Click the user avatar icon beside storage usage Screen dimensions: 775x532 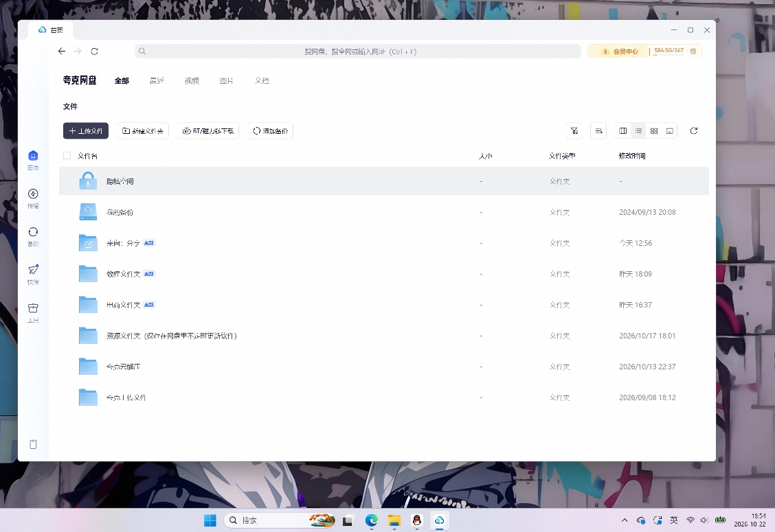point(693,51)
